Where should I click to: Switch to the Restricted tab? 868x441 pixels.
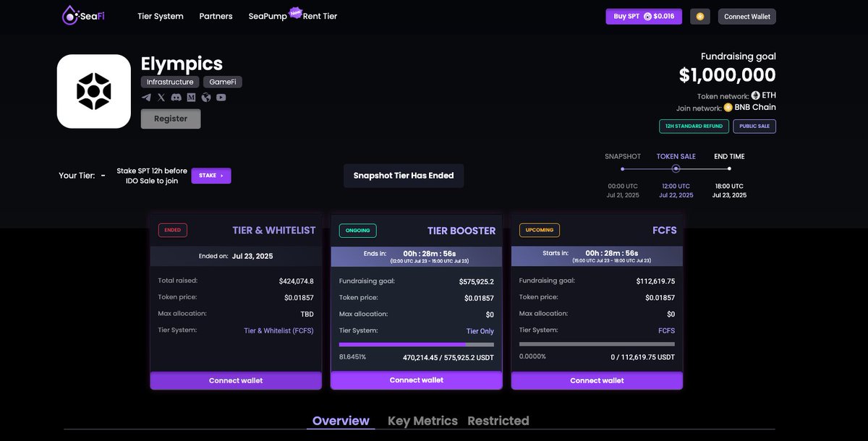click(498, 421)
